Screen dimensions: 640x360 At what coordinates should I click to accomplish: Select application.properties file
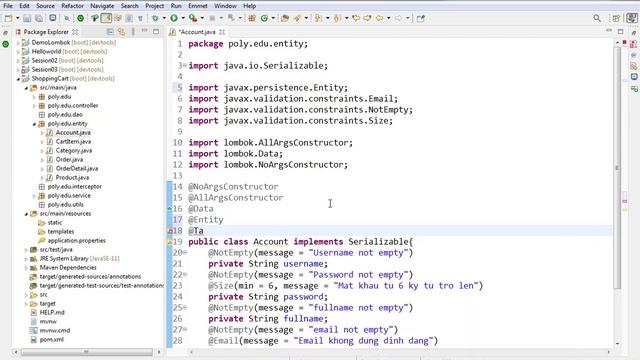pyautogui.click(x=77, y=240)
